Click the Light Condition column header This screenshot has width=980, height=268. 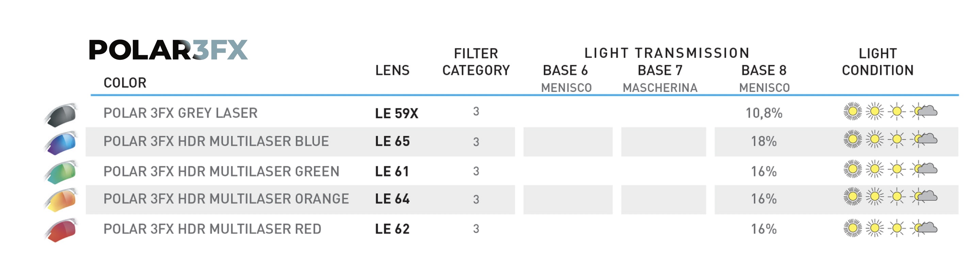click(x=878, y=62)
